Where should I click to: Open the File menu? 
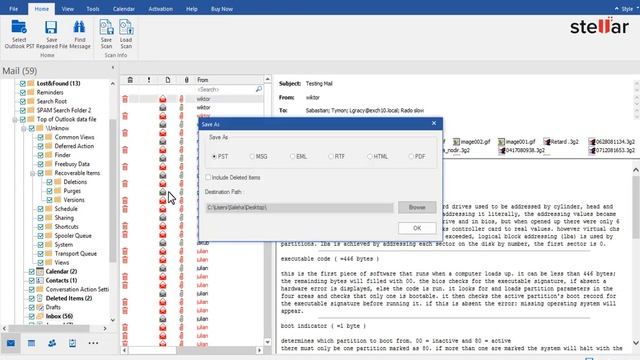click(x=13, y=9)
